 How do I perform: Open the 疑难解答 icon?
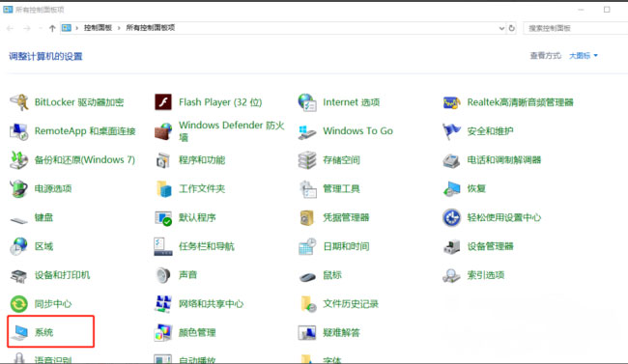(307, 333)
